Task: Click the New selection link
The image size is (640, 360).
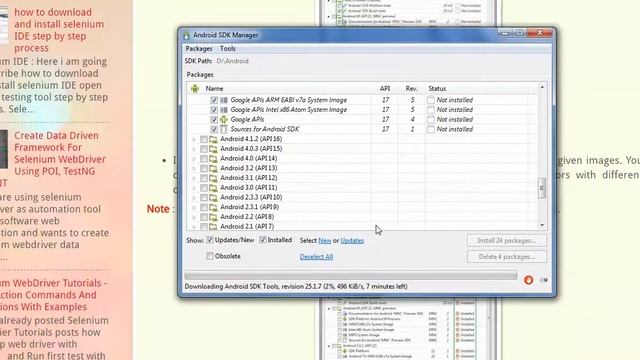Action: tap(324, 240)
